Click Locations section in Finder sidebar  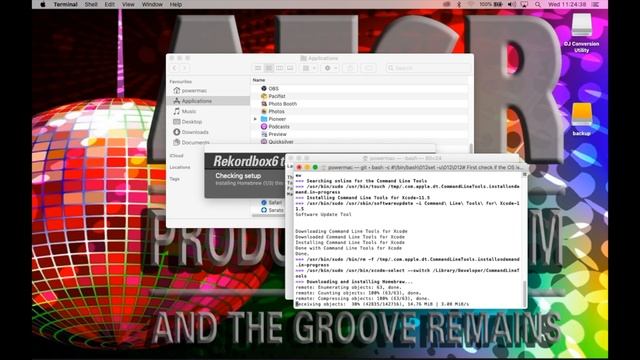180,167
